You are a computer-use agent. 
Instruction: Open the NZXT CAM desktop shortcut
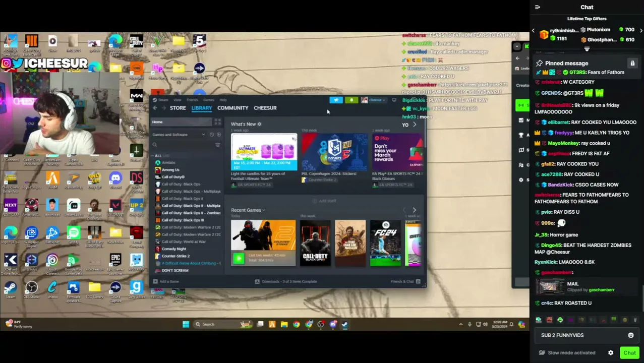coord(11,207)
